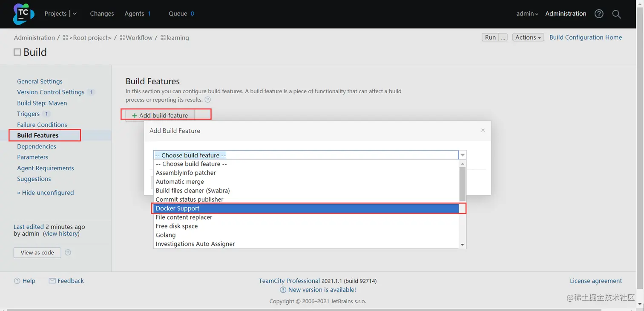The height and width of the screenshot is (311, 644).
Task: Open Parameters settings
Action: [x=32, y=157]
